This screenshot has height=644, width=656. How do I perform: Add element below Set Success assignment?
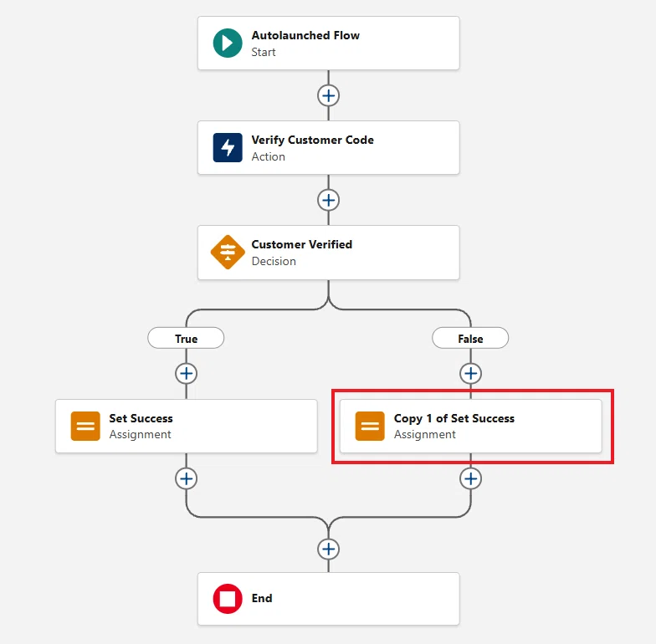(x=186, y=478)
